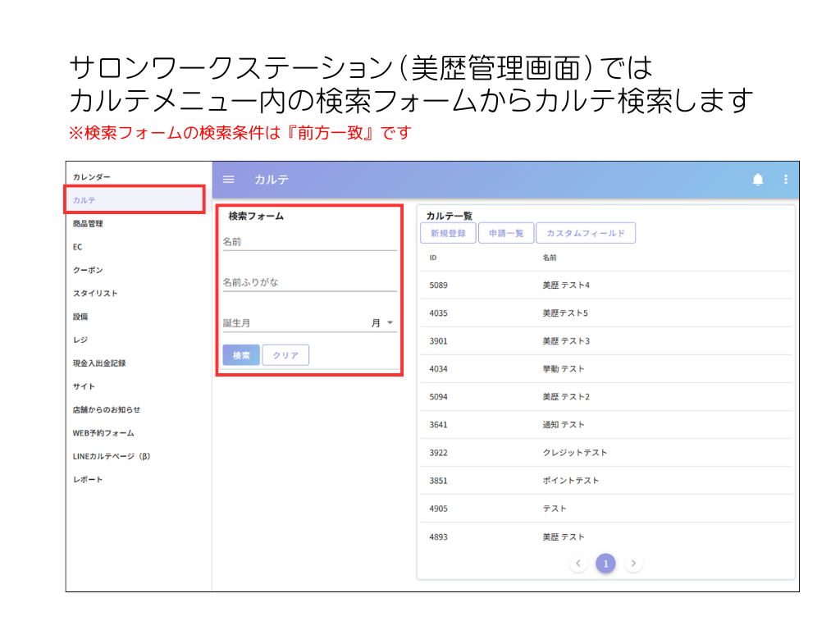Select the row 美歴 テスト2
840x630 pixels.
pos(606,396)
